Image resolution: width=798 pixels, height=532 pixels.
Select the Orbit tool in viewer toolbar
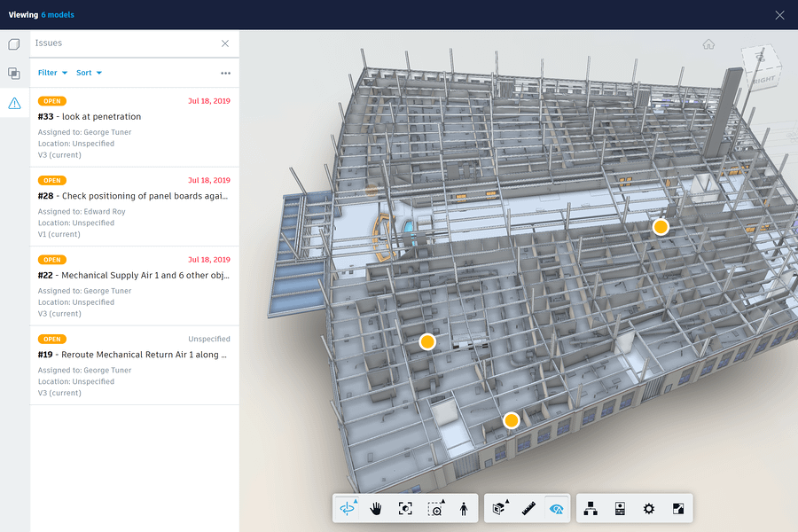click(x=347, y=508)
